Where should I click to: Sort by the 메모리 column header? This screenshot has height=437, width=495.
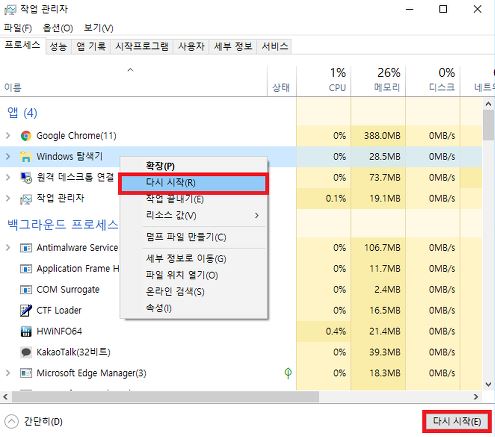point(378,80)
